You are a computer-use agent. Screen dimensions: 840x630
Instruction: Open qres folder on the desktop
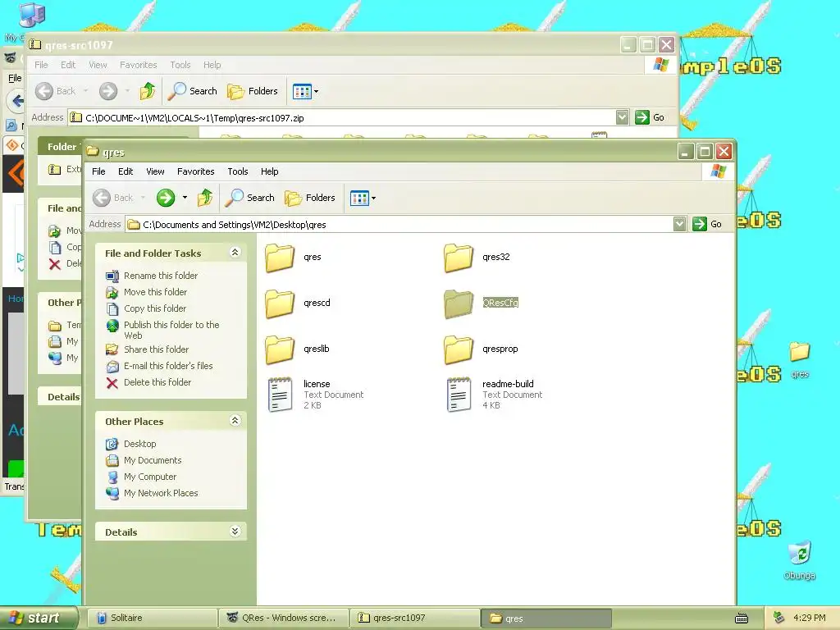click(x=799, y=359)
